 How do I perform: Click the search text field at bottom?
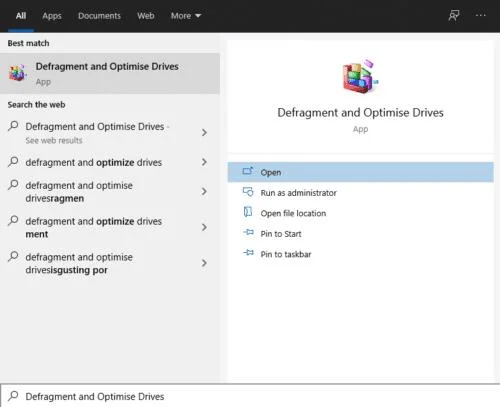(x=250, y=396)
